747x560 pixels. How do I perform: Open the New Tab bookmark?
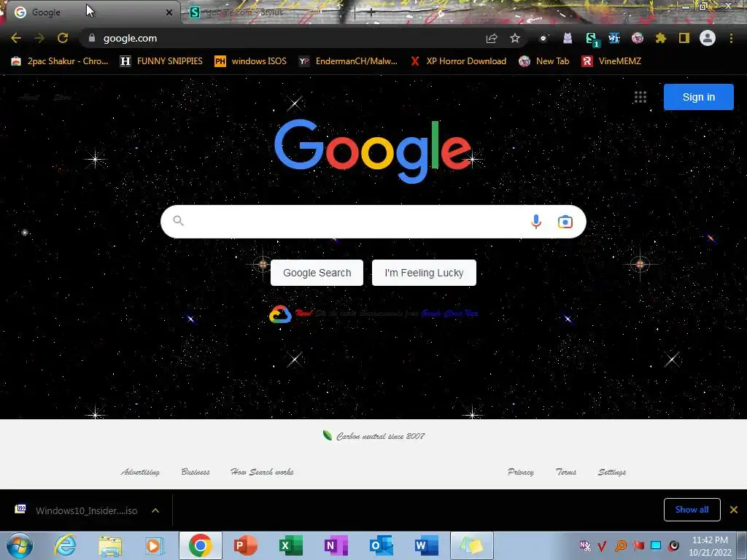544,61
